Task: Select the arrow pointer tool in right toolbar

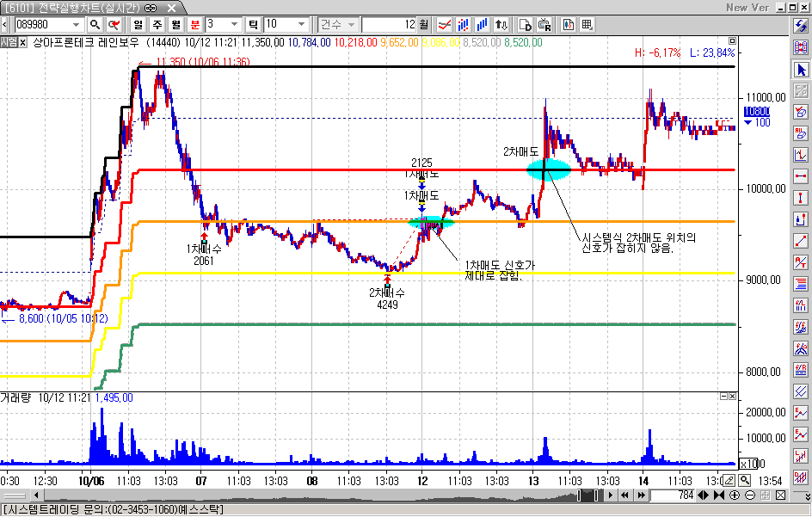Action: [x=801, y=71]
